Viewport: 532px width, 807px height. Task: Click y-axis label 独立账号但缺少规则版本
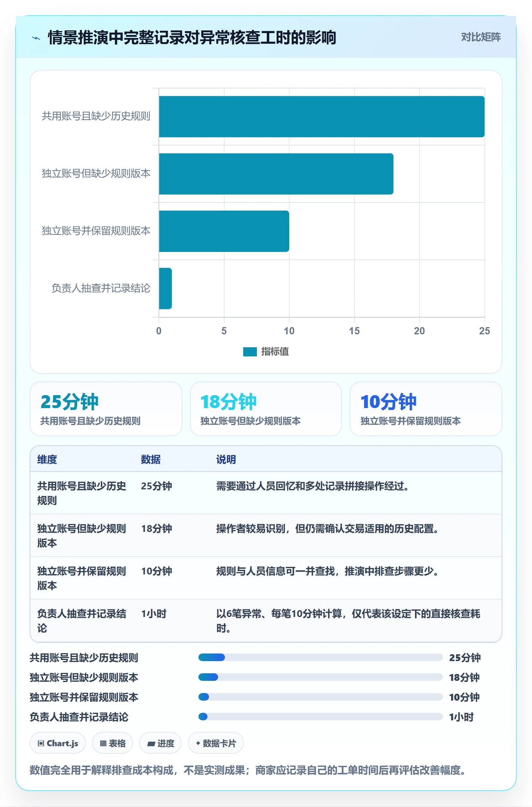point(96,174)
